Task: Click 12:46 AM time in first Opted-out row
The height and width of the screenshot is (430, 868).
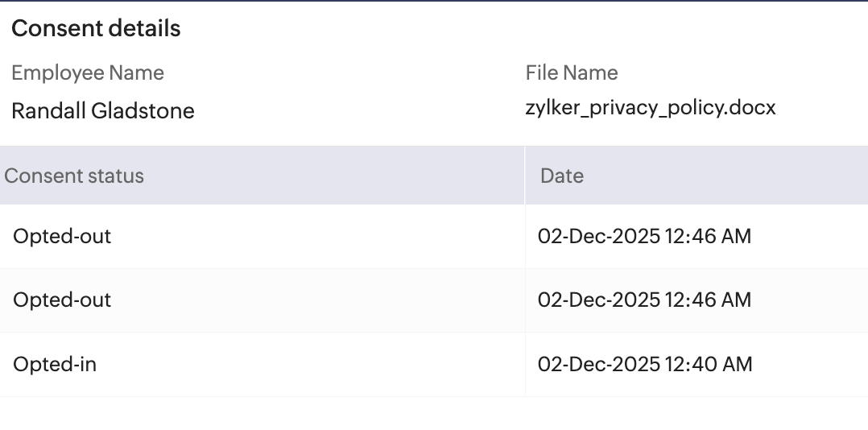Action: pos(708,237)
